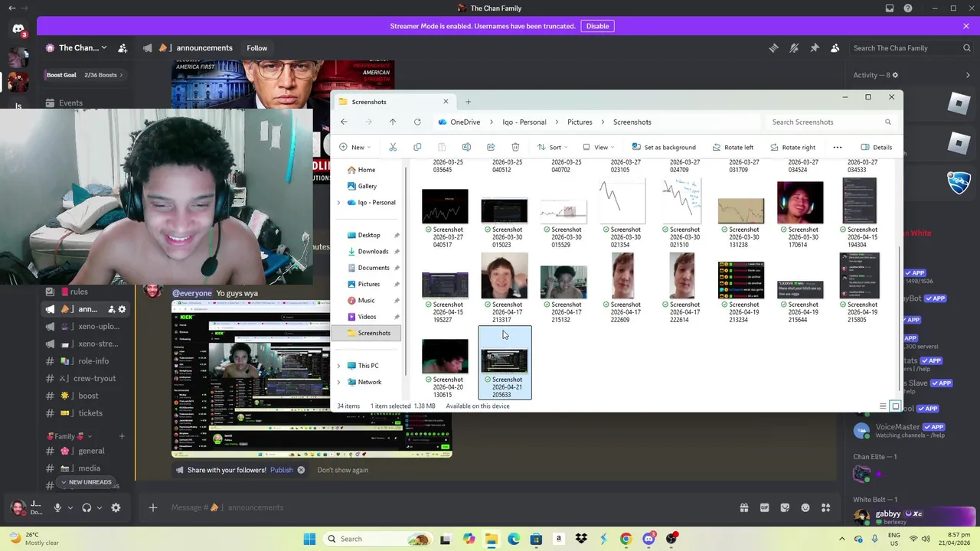The width and height of the screenshot is (980, 551).
Task: Click NEW UNREADS pill in channel list
Action: point(86,482)
